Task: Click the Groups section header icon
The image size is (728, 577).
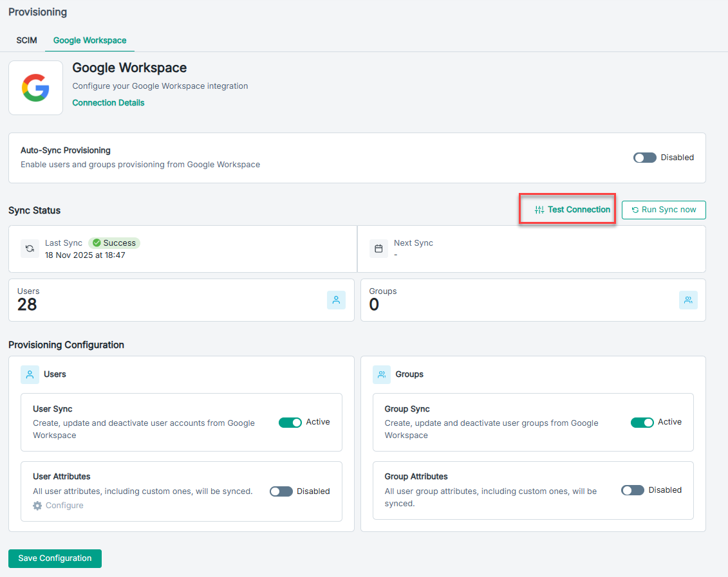Action: [x=382, y=374]
